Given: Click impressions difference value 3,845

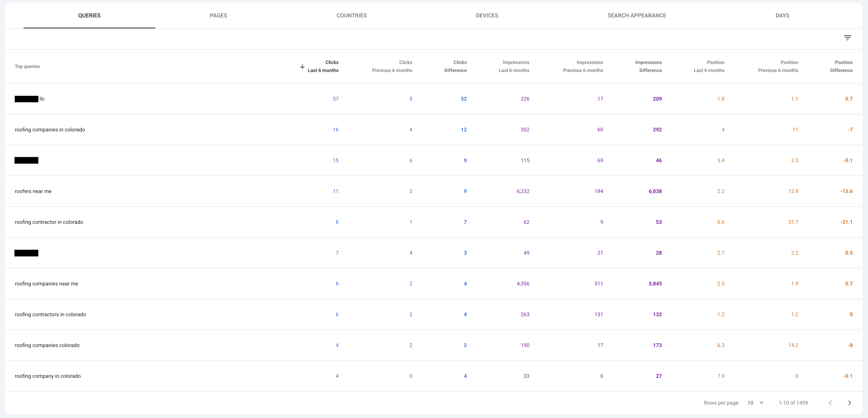Looking at the screenshot, I should point(655,284).
